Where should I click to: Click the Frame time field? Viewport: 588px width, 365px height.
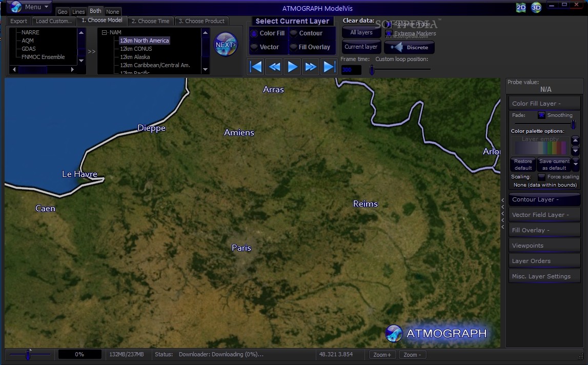351,70
